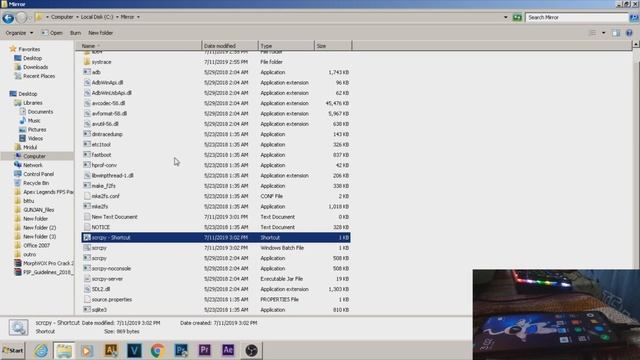Open the Music library

pos(34,121)
